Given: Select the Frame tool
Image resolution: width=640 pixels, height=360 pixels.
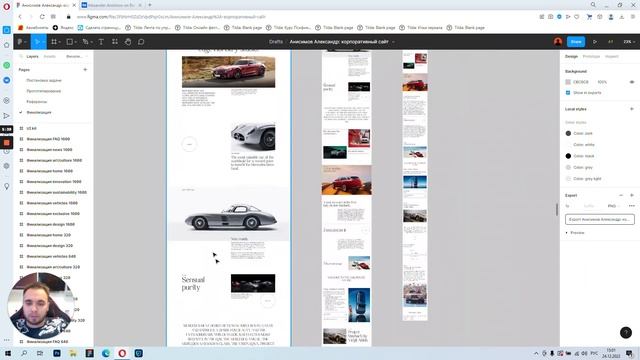Looking at the screenshot, I should [x=54, y=42].
